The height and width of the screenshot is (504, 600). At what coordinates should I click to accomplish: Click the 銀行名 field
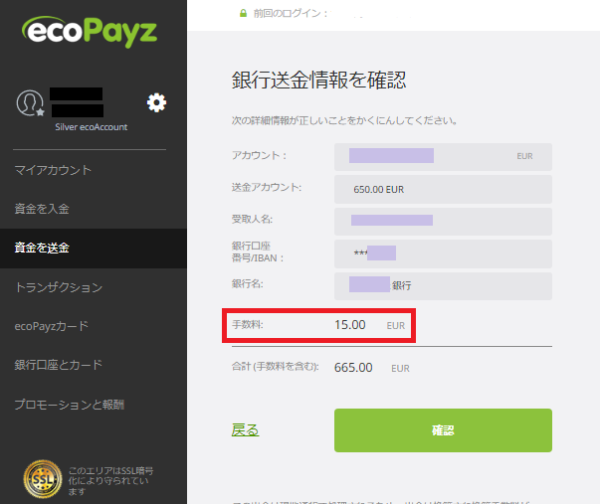[x=443, y=286]
